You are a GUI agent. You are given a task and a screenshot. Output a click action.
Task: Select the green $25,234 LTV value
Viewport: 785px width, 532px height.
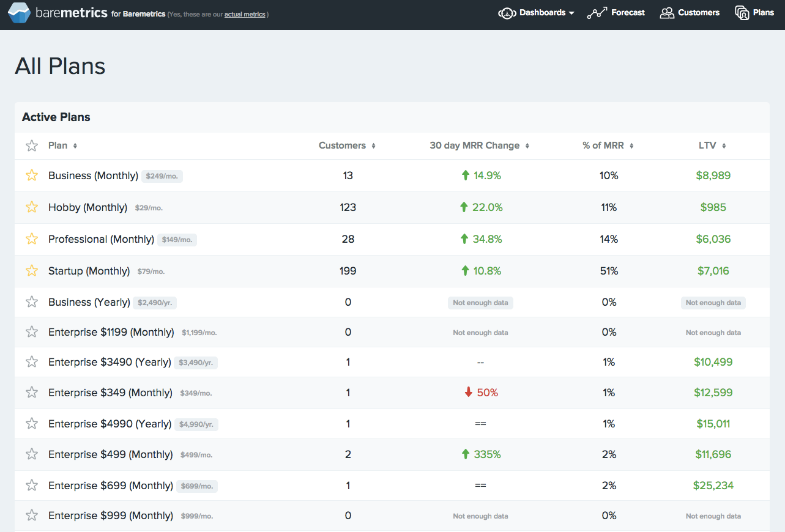click(713, 485)
